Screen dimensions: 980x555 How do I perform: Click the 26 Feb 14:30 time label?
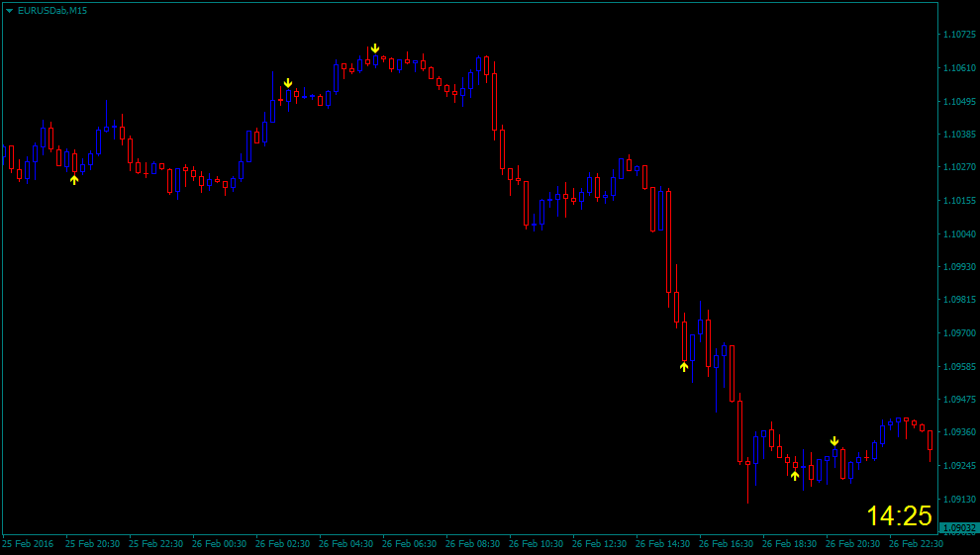662,544
